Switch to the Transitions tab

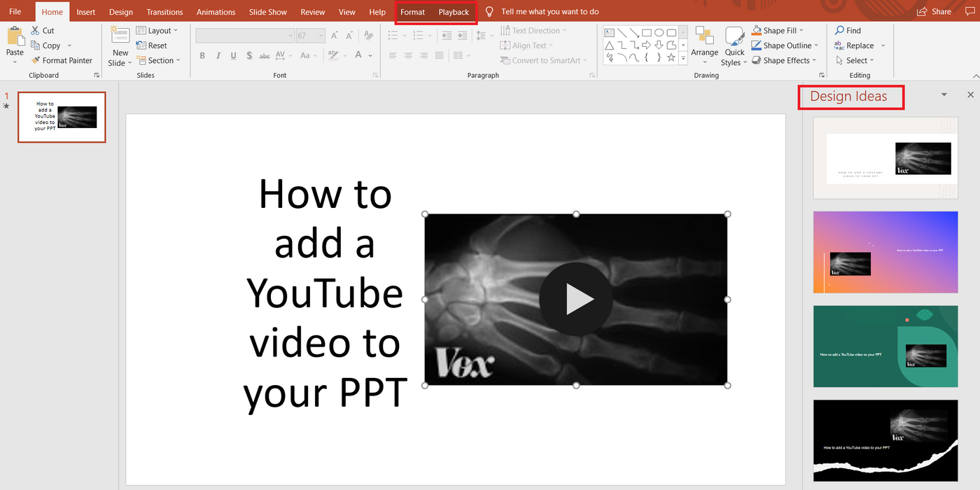click(165, 12)
